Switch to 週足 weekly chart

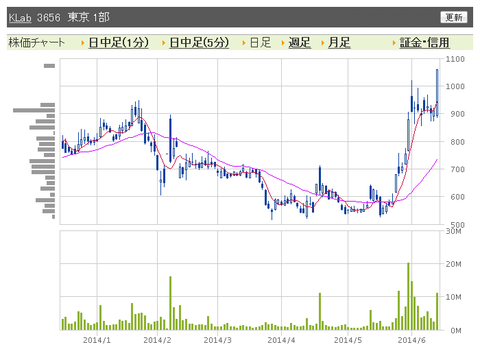299,43
